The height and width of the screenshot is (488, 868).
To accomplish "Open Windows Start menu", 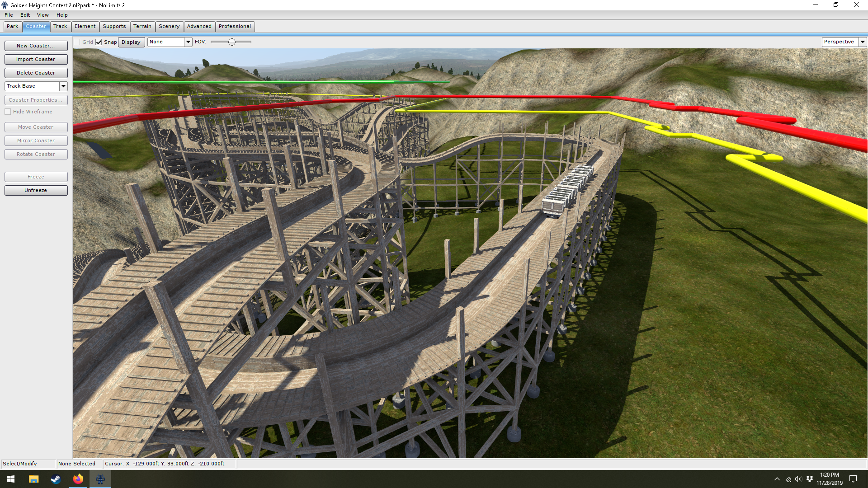I will [x=11, y=479].
